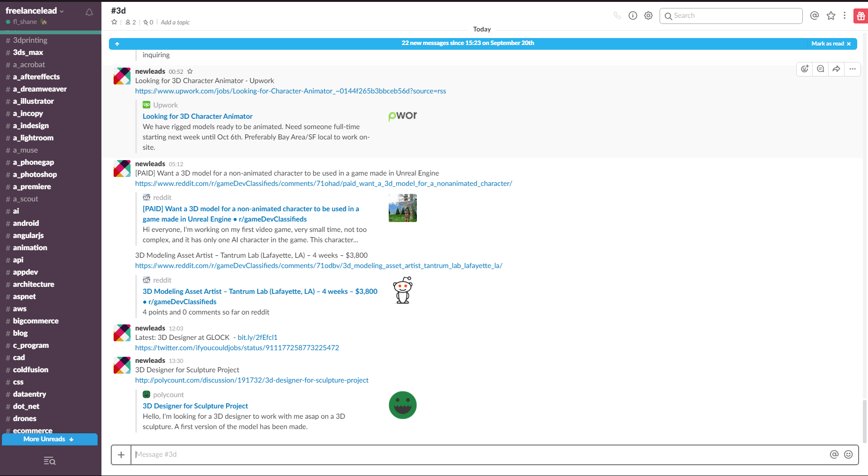This screenshot has width=868, height=476.
Task: Open the reddit paid 3D model URL
Action: pyautogui.click(x=323, y=184)
